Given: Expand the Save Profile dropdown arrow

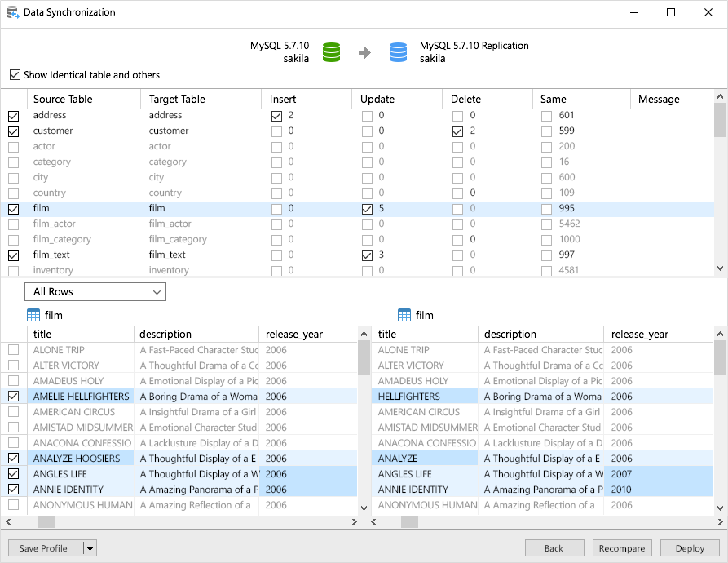Looking at the screenshot, I should (90, 548).
